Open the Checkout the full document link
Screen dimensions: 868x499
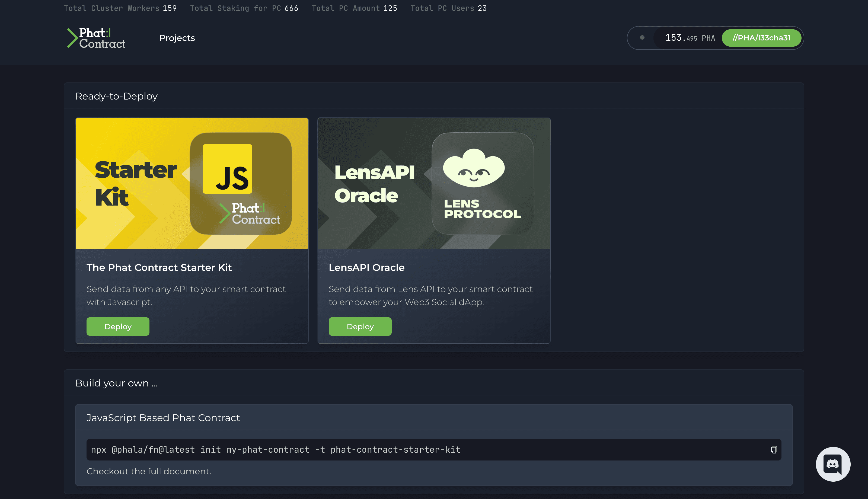(148, 471)
